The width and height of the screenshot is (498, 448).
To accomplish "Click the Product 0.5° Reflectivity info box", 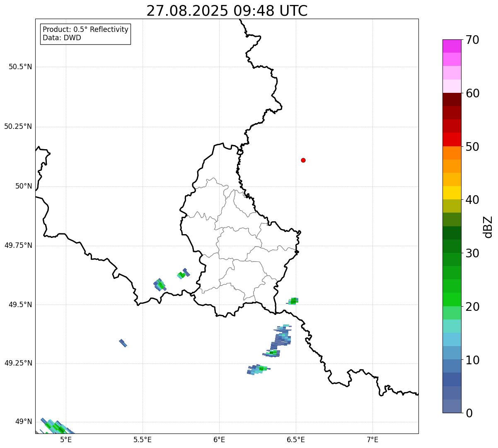I will pyautogui.click(x=85, y=34).
